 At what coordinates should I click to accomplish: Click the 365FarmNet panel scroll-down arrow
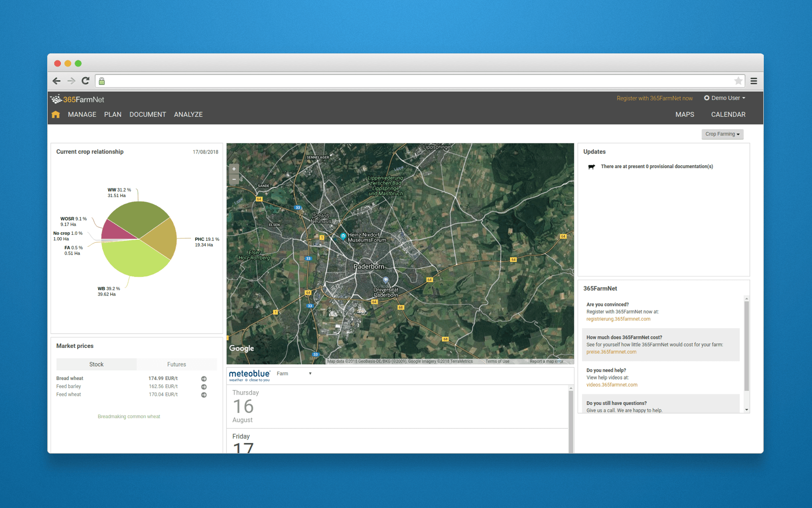click(747, 409)
